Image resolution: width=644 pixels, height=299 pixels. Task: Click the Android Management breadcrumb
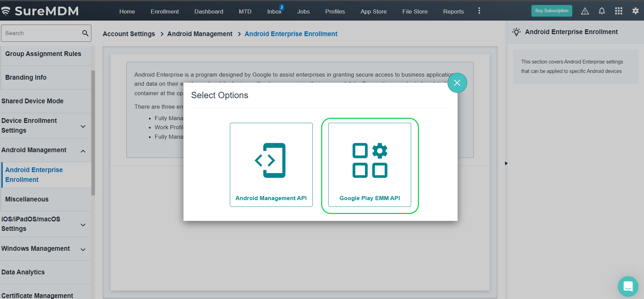[200, 34]
